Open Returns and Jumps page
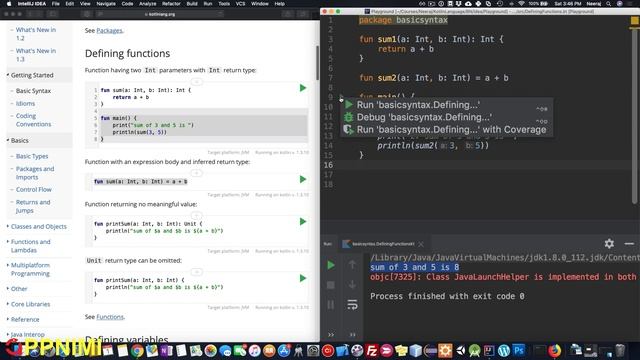Viewport: 640px width, 360px height. pyautogui.click(x=33, y=206)
